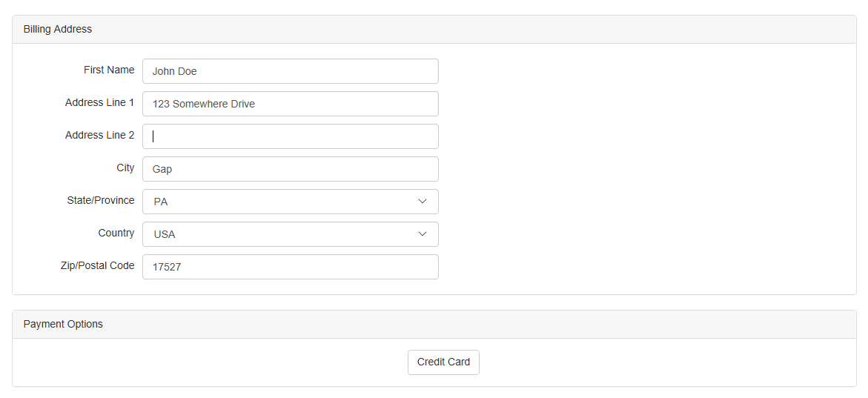Click the City label text
The height and width of the screenshot is (398, 868).
125,168
